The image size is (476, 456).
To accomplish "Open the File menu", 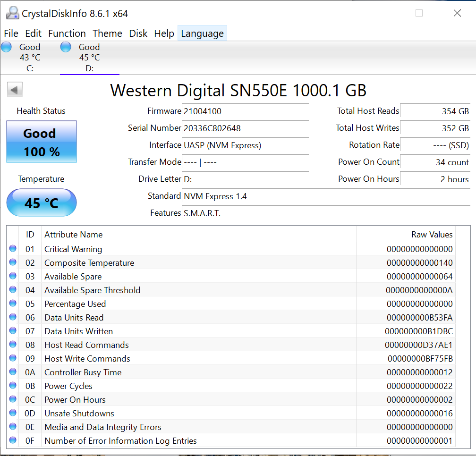I will click(x=11, y=34).
